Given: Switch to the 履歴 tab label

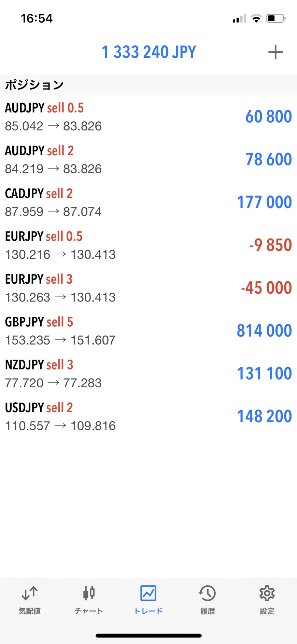Looking at the screenshot, I should (x=208, y=611).
